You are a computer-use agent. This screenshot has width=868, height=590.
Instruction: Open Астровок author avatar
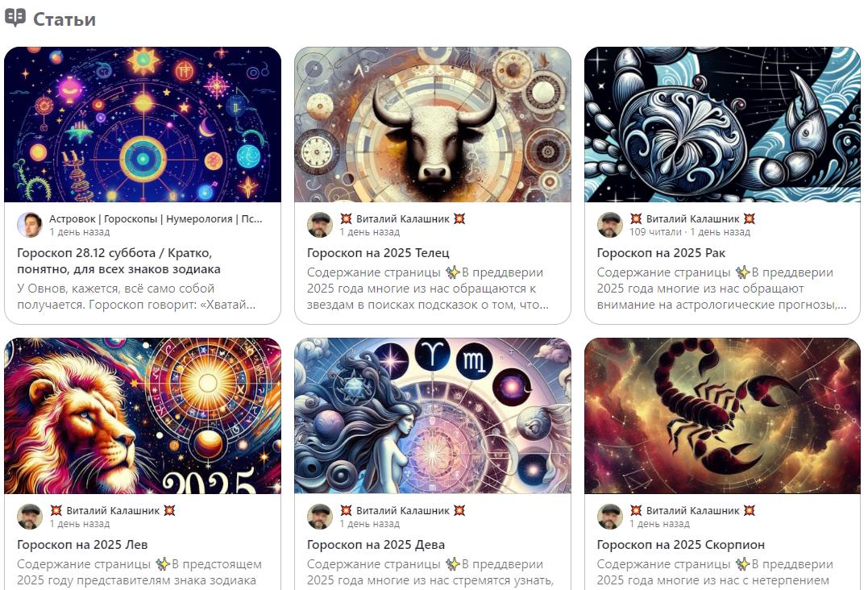click(x=30, y=225)
